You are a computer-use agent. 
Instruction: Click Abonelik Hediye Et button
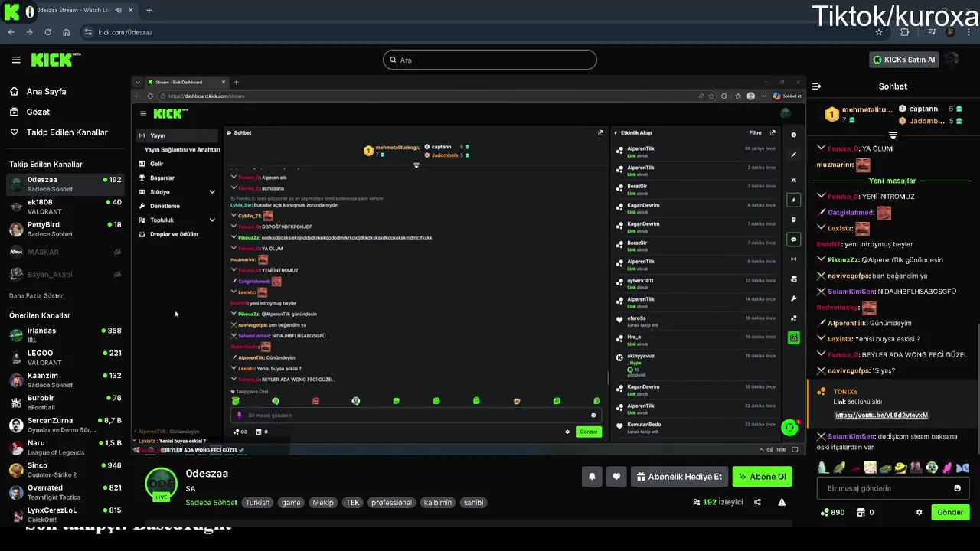(x=679, y=477)
